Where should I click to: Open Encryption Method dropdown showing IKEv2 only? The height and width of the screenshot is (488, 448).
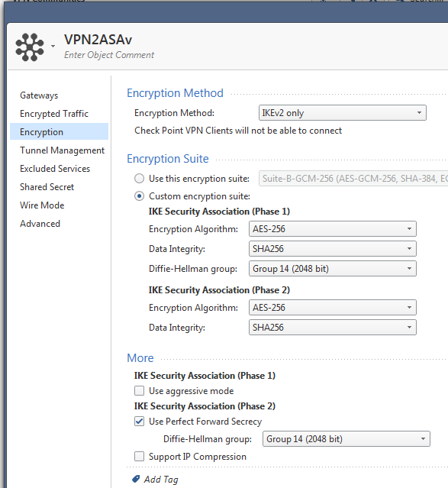click(343, 113)
